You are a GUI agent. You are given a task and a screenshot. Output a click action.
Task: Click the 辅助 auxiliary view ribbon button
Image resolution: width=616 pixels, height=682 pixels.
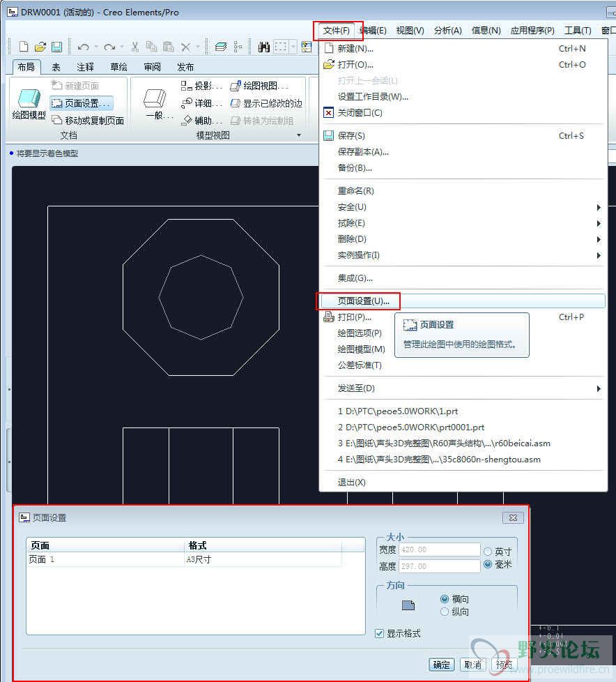click(201, 121)
